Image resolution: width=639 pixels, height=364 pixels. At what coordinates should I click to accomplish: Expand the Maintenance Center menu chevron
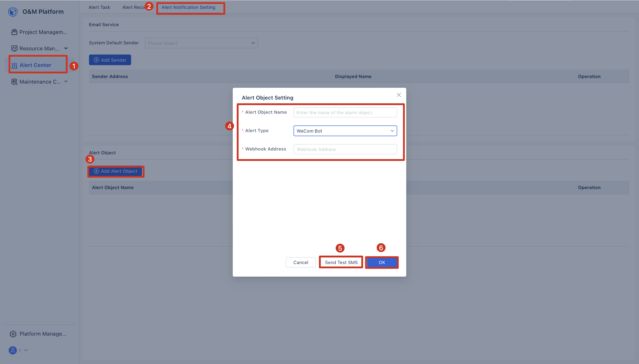tap(66, 82)
